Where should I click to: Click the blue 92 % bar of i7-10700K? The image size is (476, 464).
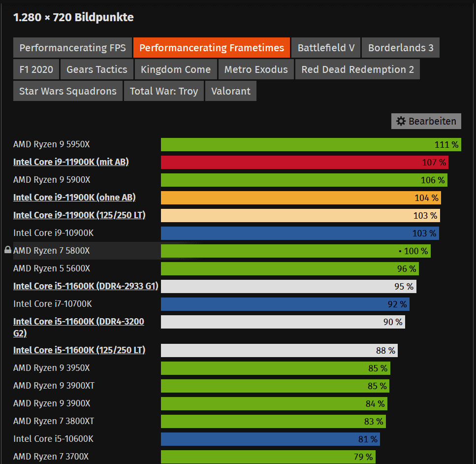(x=285, y=304)
